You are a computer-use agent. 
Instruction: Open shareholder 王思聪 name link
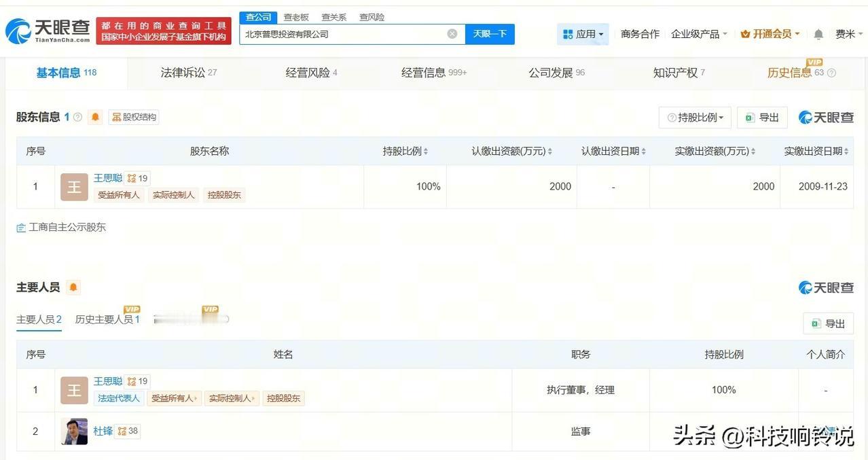(x=108, y=178)
